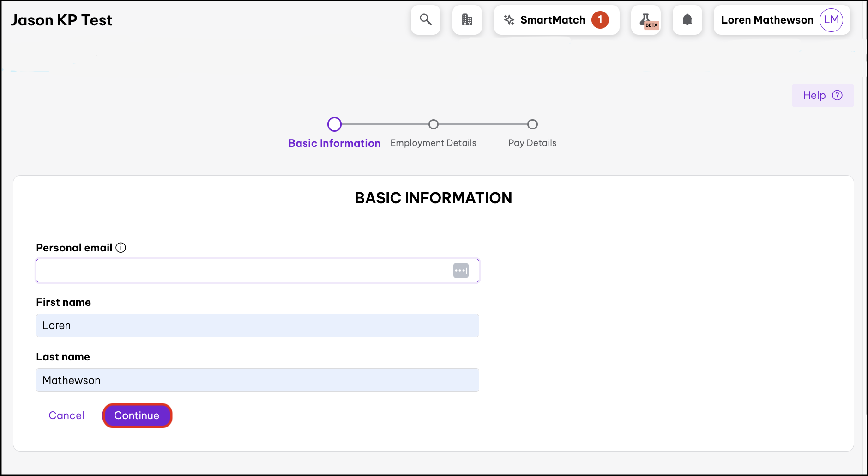Open the SmartMatch panel

coord(552,20)
